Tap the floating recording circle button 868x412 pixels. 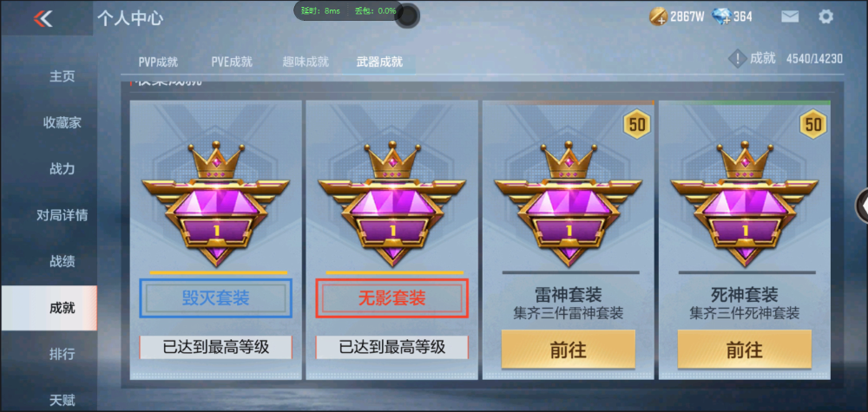coord(407,16)
